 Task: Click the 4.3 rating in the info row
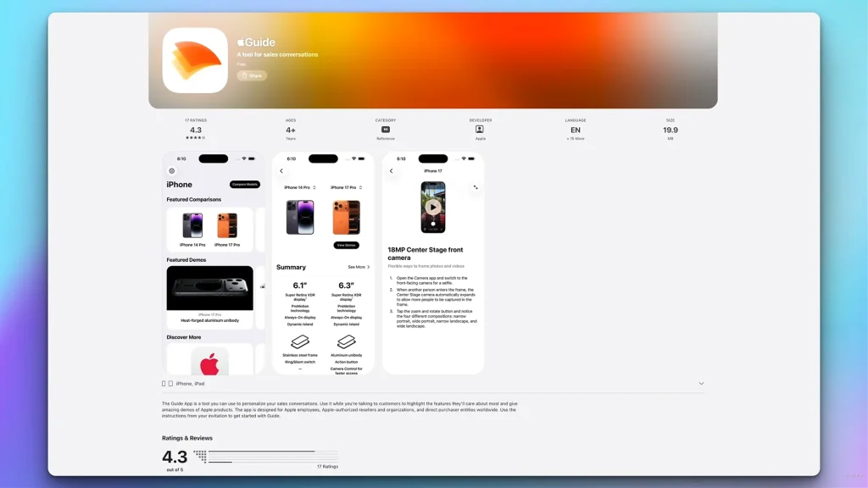click(196, 130)
